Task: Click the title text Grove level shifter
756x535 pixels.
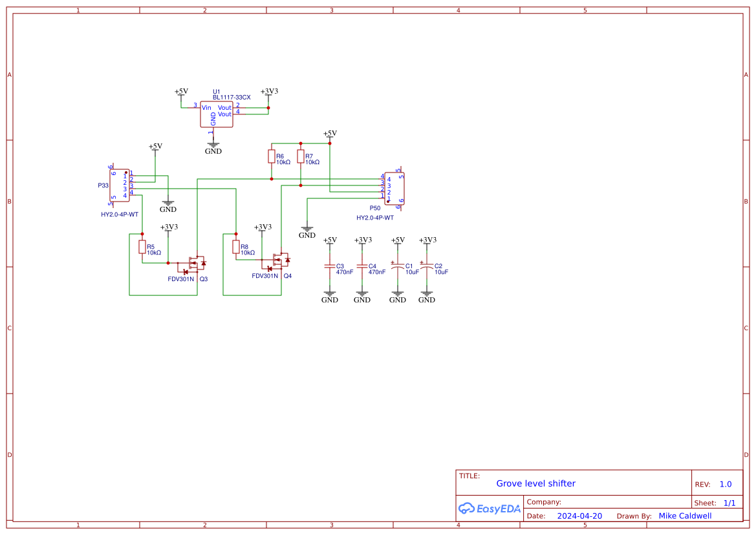Action: (x=535, y=483)
